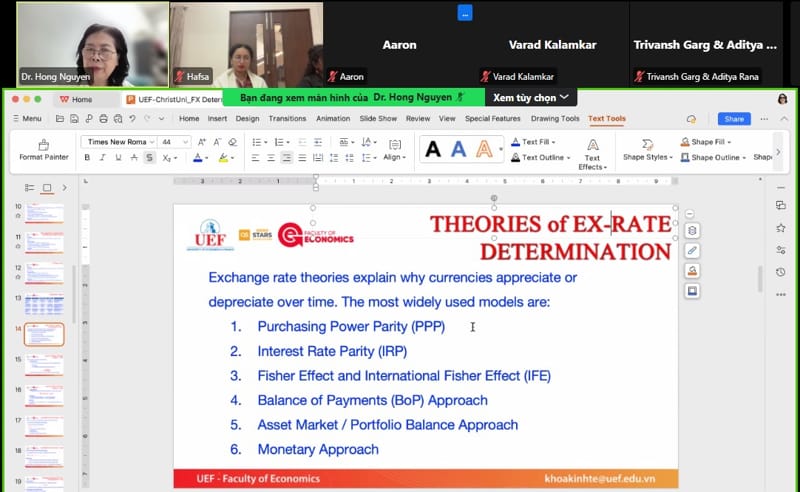
Task: Toggle bold text formatting
Action: 87,157
